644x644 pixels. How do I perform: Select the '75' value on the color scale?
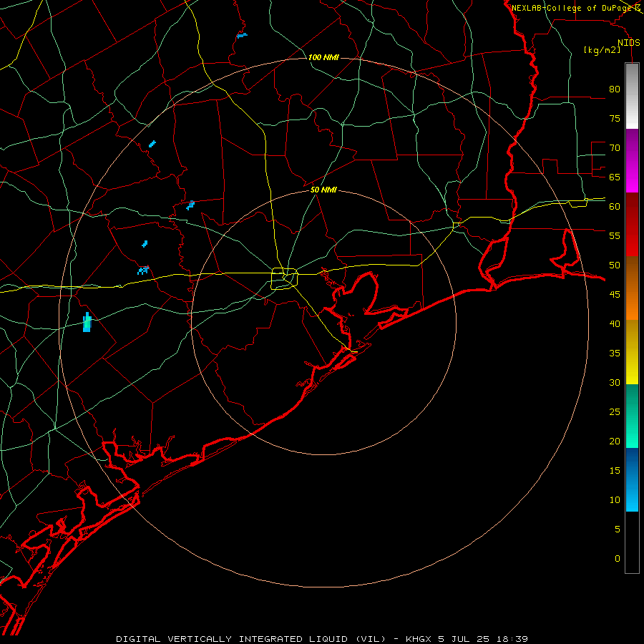pyautogui.click(x=615, y=118)
